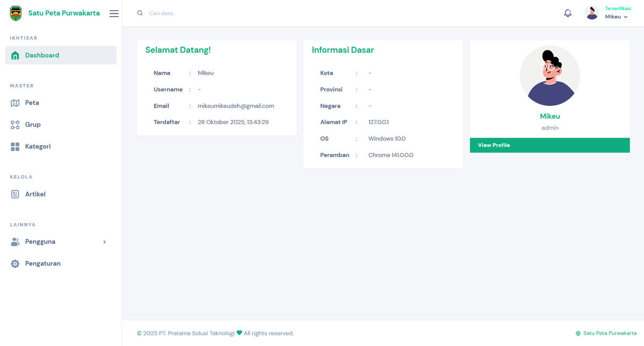Viewport: 644px width, 346px height.
Task: Click the Artikel document icon
Action: 15,194
